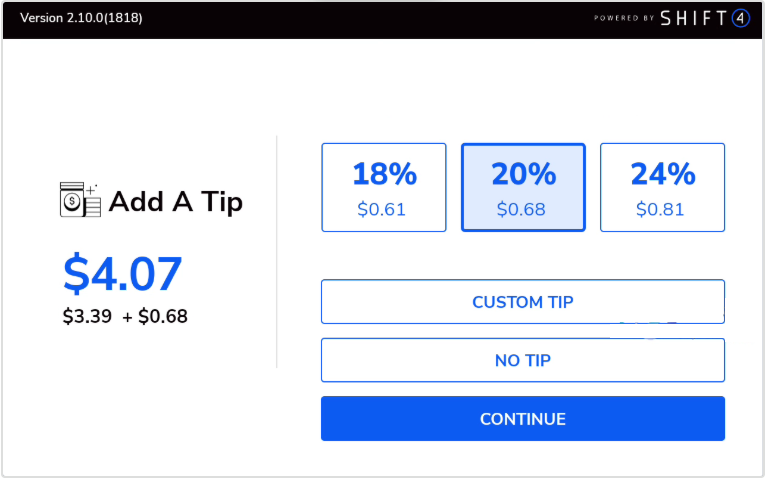Click the SHIFT logo text in header
This screenshot has width=767, height=479.
pos(695,18)
